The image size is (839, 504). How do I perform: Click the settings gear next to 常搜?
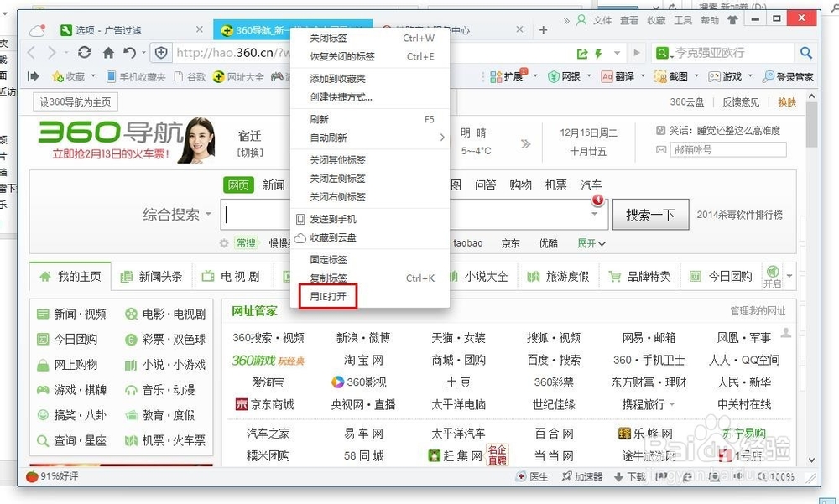coord(224,243)
